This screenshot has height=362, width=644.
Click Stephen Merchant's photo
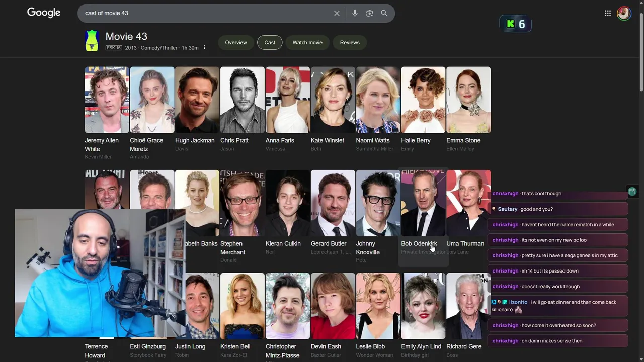click(243, 203)
